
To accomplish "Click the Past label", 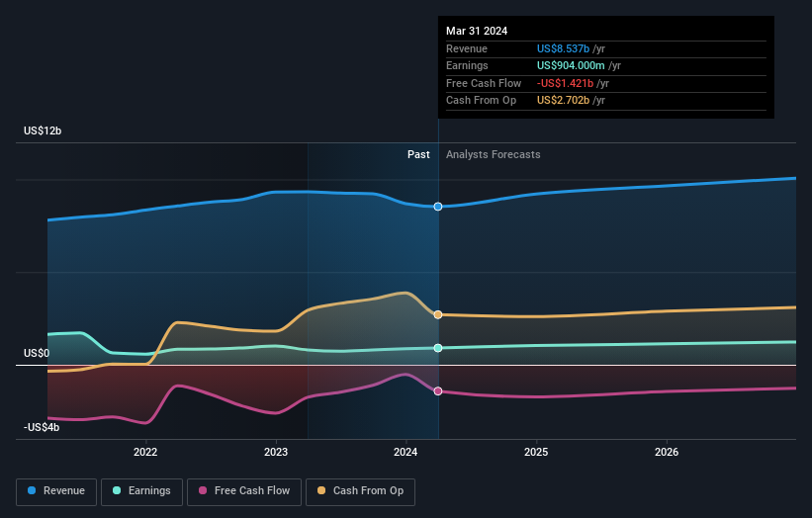I will [x=418, y=155].
